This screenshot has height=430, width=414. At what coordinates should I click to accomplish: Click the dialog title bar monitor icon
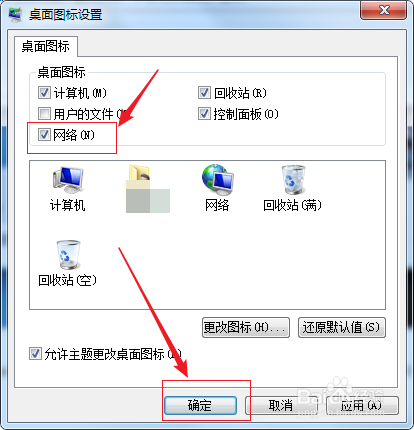[15, 15]
